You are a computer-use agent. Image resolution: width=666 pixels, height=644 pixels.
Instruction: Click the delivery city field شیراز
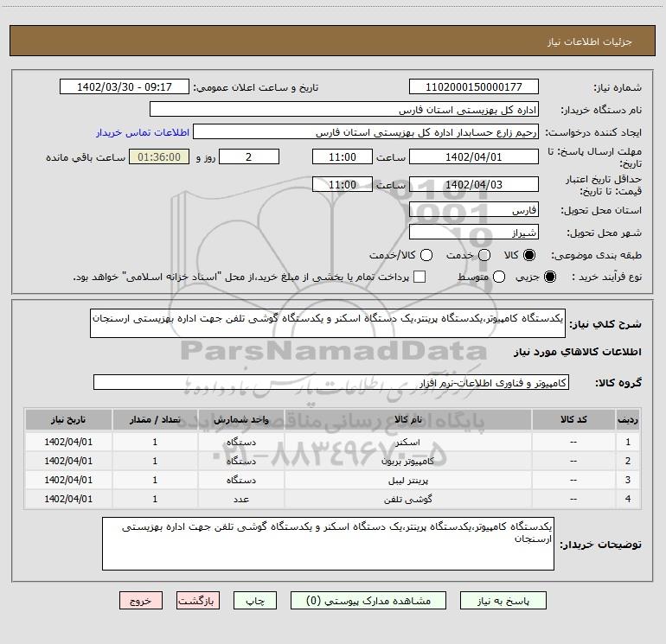(474, 232)
